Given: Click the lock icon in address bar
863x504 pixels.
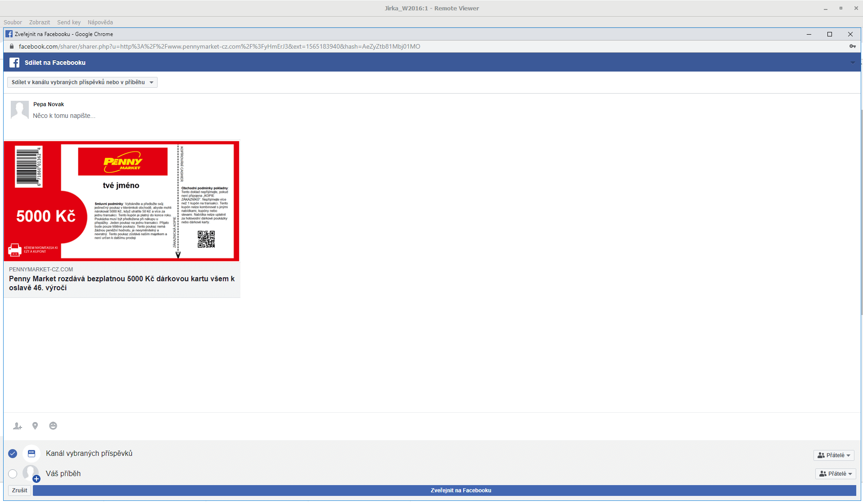Looking at the screenshot, I should [x=12, y=46].
